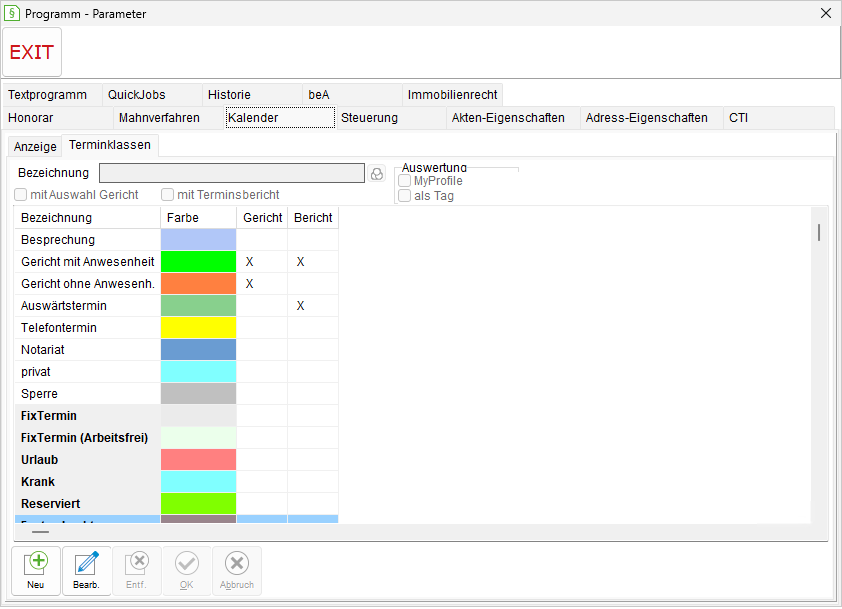The image size is (842, 609).
Task: Select the privat row
Action: point(177,372)
